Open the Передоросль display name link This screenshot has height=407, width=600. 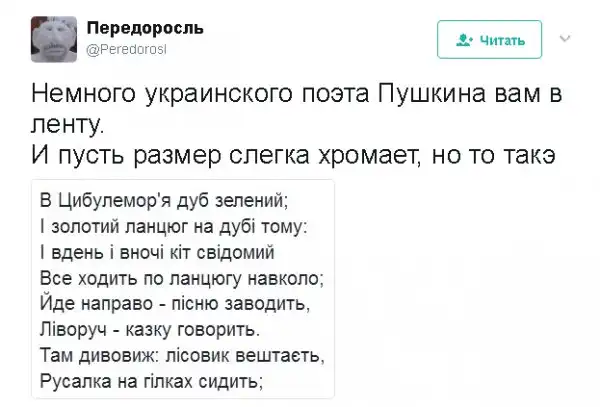(x=140, y=27)
